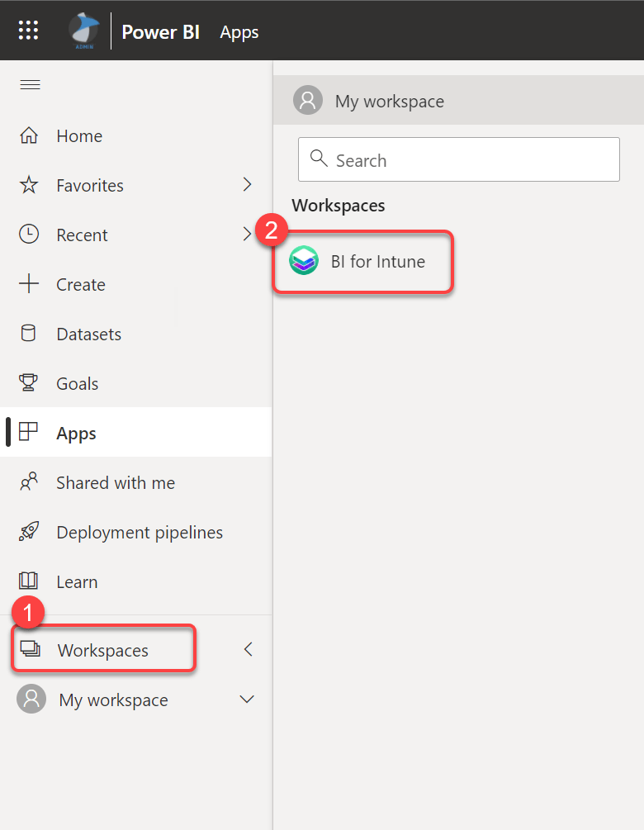
Task: Click the Home house icon
Action: (x=29, y=136)
